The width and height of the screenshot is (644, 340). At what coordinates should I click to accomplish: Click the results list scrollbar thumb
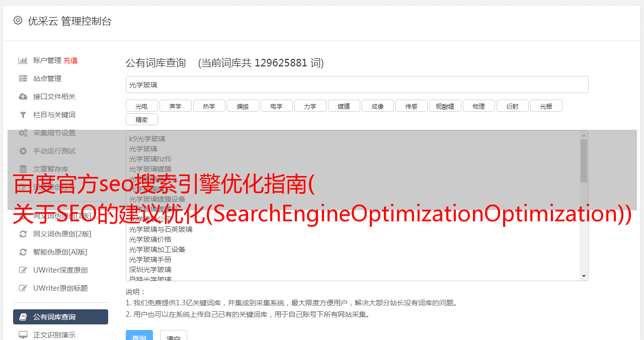(x=584, y=161)
